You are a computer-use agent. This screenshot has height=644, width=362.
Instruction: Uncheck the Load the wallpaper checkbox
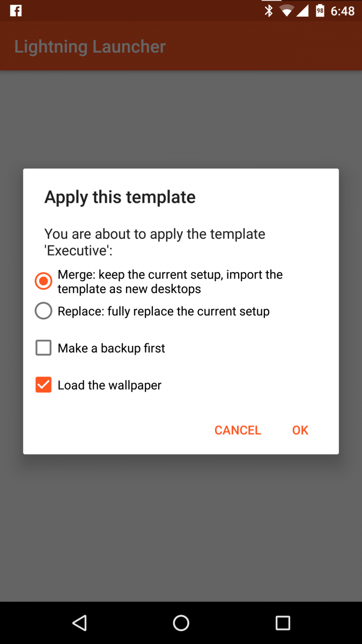tap(43, 385)
